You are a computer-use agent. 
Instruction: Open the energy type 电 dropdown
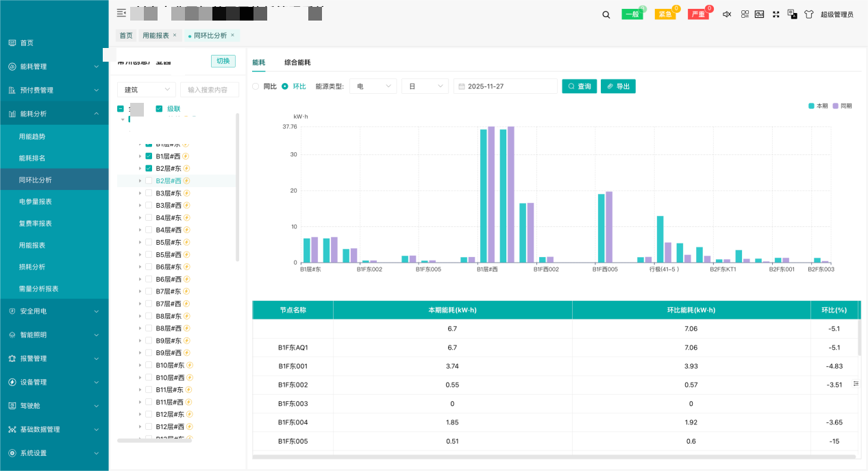[373, 86]
